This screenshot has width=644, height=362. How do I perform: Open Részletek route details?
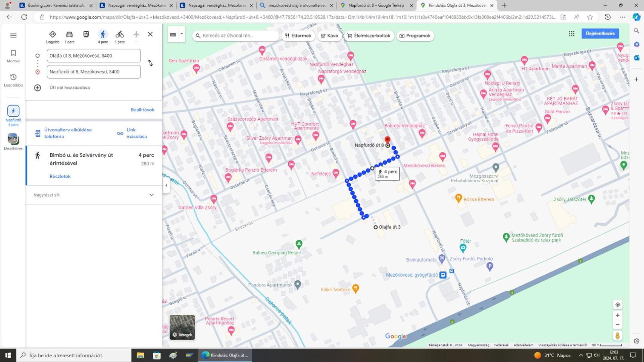60,176
